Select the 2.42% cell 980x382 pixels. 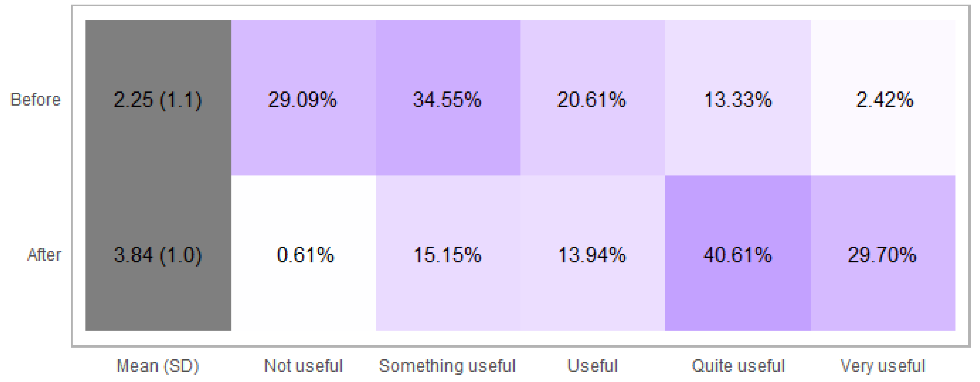click(x=883, y=100)
